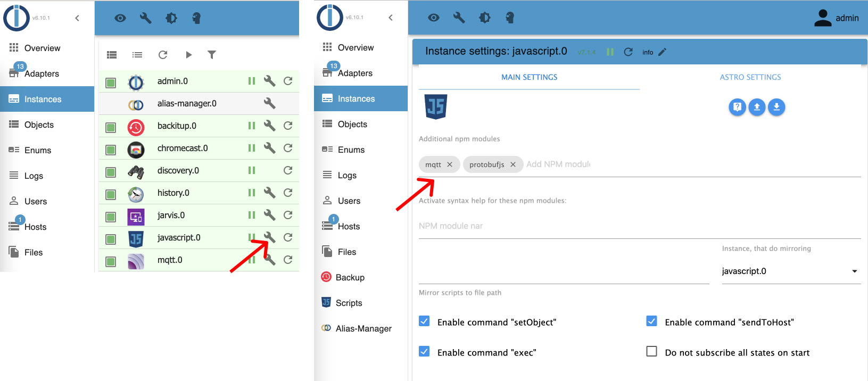Uncheck Enable command "setObject"
Image resolution: width=868 pixels, height=381 pixels.
[x=424, y=321]
